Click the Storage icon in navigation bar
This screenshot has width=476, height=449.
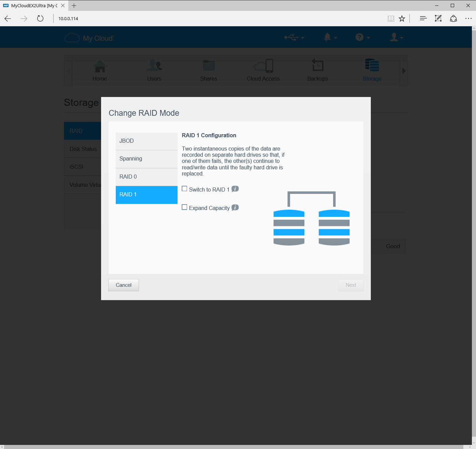(x=372, y=66)
